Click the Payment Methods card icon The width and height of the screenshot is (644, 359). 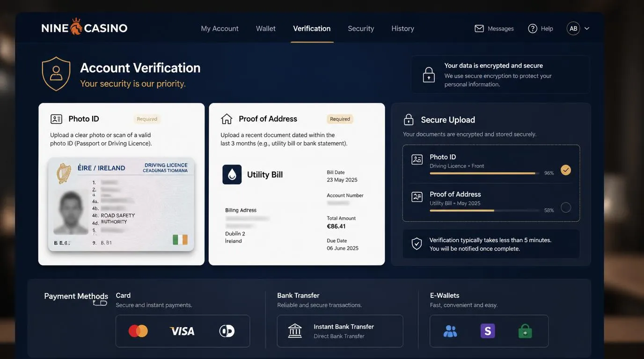pyautogui.click(x=100, y=303)
